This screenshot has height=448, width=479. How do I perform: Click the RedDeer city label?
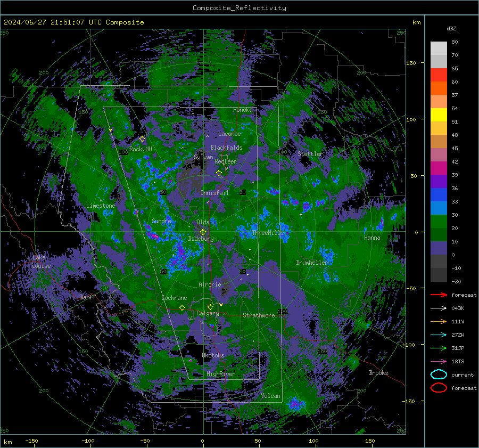coord(226,161)
